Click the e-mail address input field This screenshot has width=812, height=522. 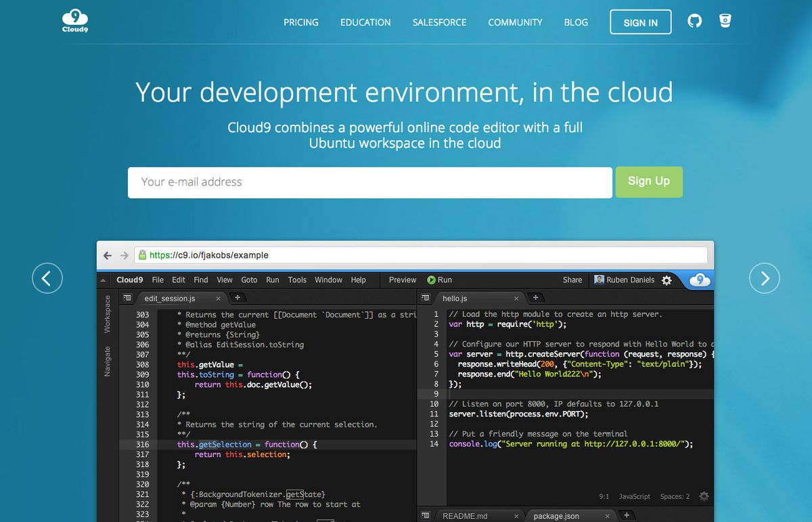[x=369, y=182]
